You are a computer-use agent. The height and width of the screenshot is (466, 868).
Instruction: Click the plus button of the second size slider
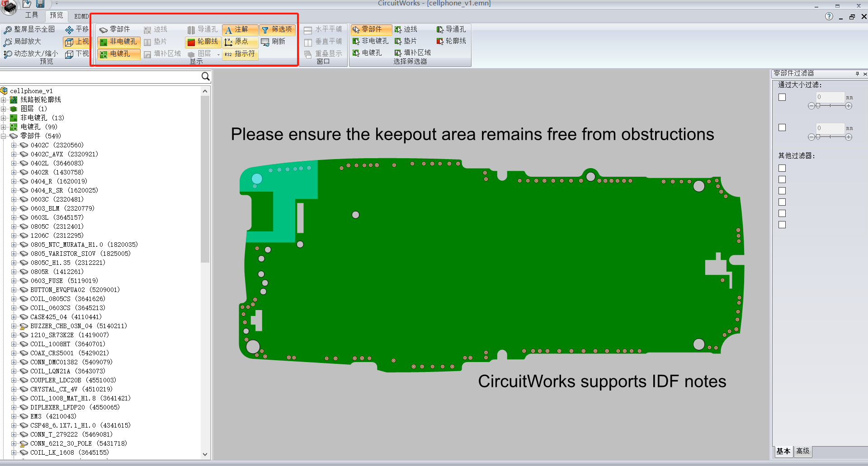(849, 137)
